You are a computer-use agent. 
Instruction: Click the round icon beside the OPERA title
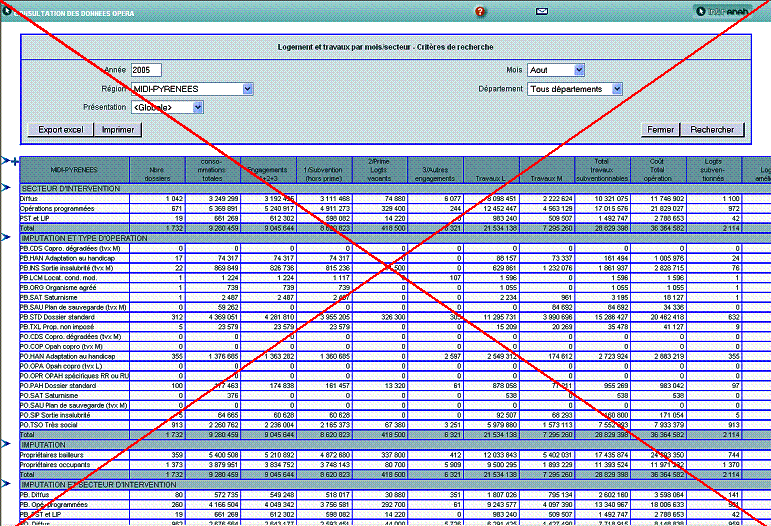[7, 10]
